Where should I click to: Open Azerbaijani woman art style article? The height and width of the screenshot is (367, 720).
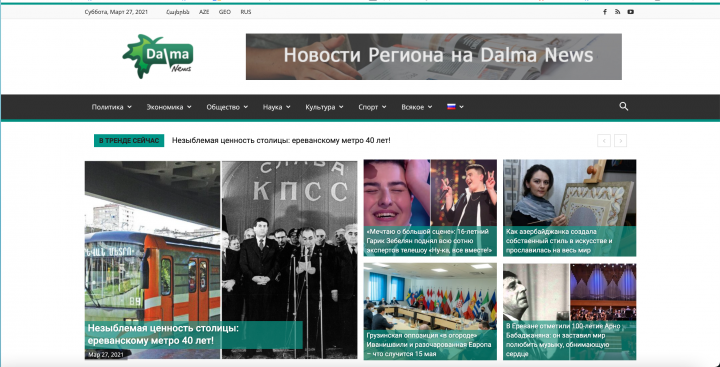pos(559,241)
